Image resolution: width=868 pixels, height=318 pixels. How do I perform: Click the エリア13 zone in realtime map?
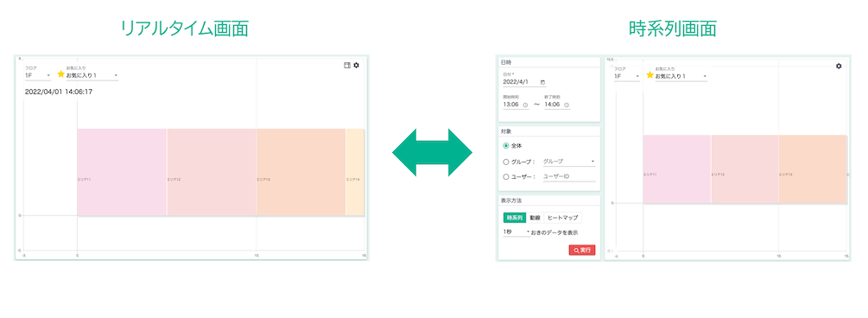[x=301, y=172]
